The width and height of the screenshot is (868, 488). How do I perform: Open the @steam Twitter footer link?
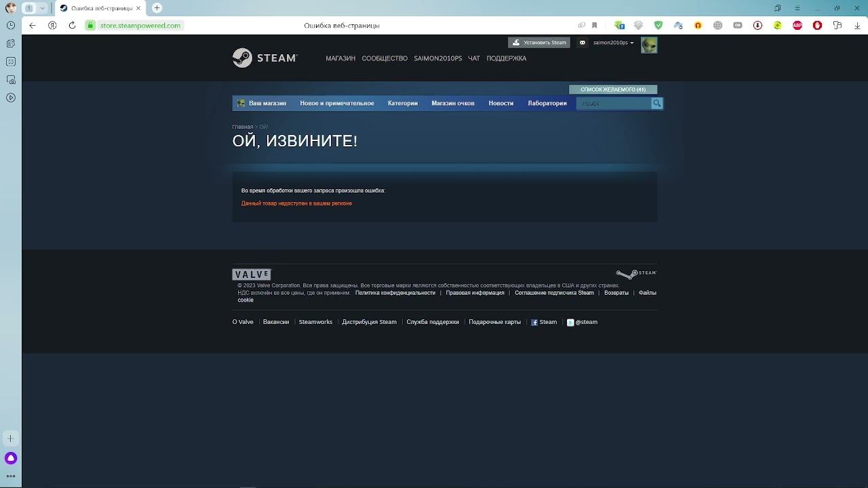click(x=583, y=322)
